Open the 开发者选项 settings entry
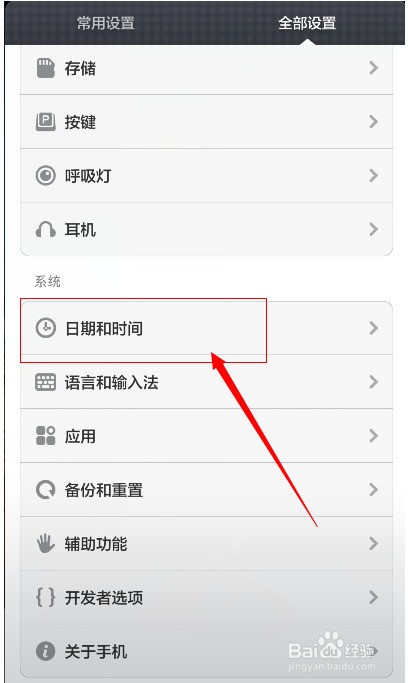The image size is (408, 683). click(x=206, y=597)
